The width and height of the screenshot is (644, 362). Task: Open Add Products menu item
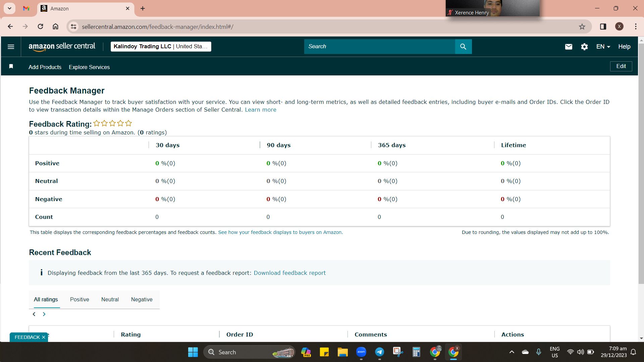click(45, 67)
